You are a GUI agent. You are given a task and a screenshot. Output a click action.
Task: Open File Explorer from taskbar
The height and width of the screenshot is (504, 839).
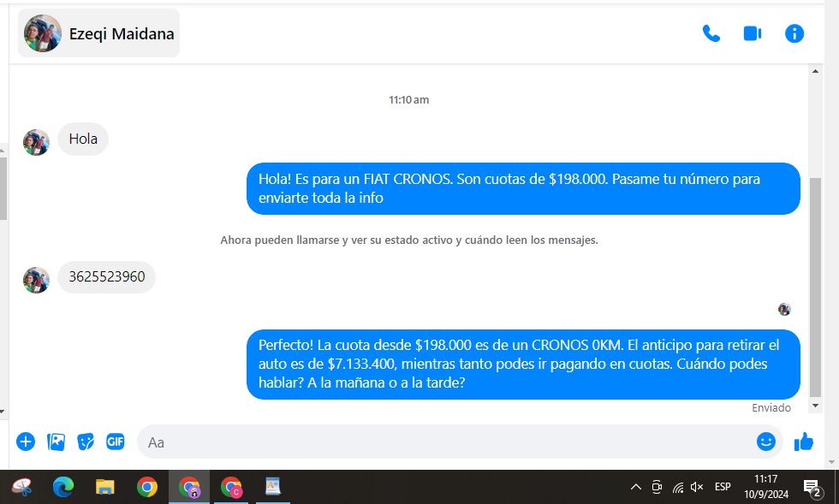point(104,487)
